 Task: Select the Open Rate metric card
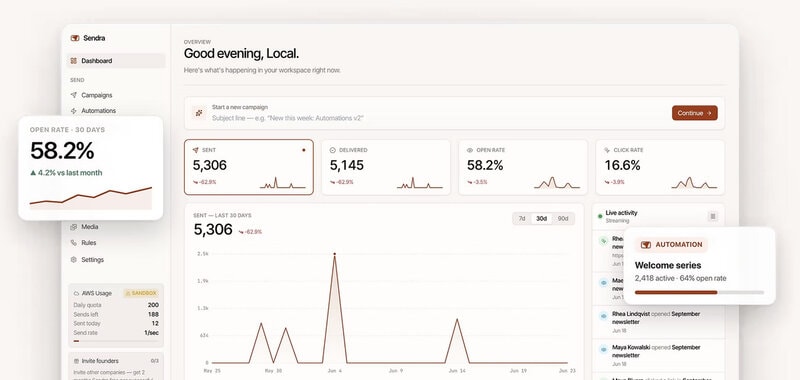pos(523,167)
